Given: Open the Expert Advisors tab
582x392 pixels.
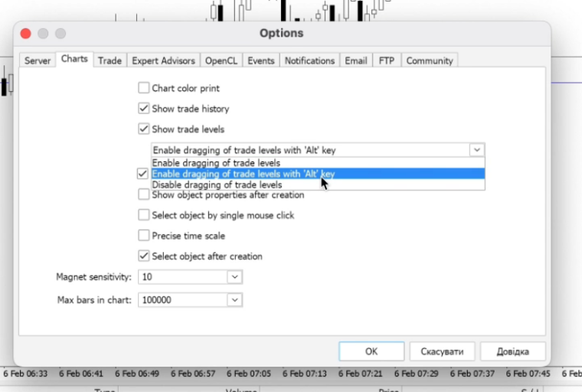Looking at the screenshot, I should click(163, 60).
